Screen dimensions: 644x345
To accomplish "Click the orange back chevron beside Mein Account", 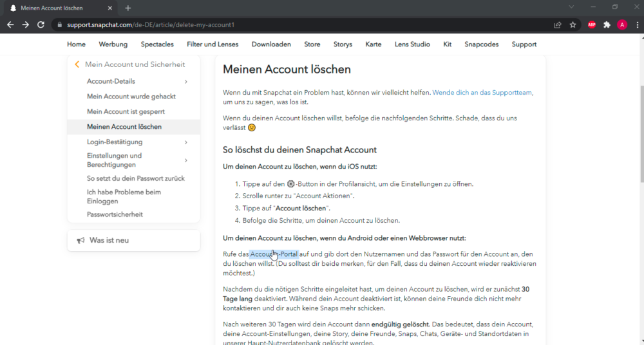I will (x=77, y=64).
